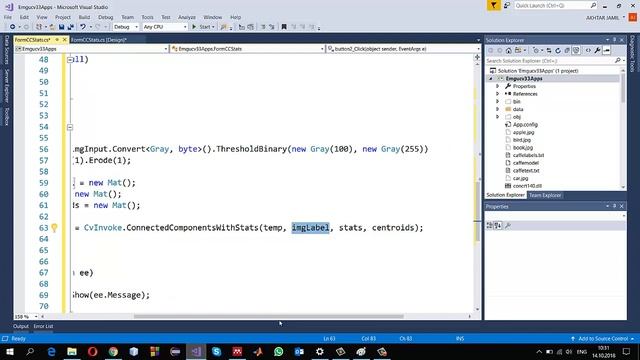Open Chrome from the taskbar
The height and width of the screenshot is (360, 640).
[x=113, y=351]
